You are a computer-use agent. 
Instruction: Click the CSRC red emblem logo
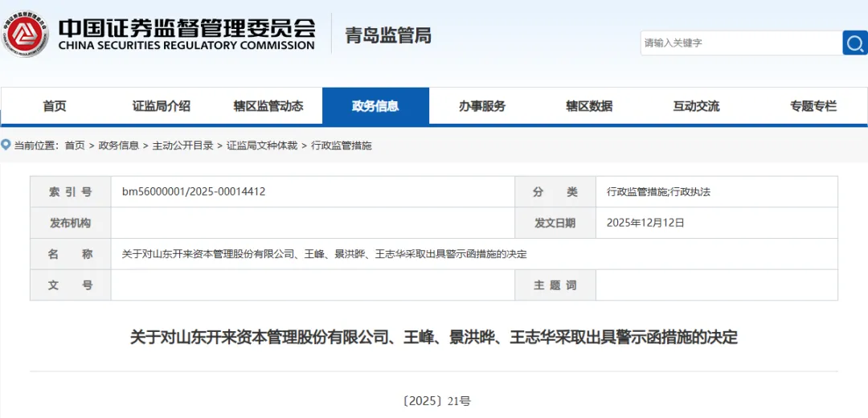26,34
